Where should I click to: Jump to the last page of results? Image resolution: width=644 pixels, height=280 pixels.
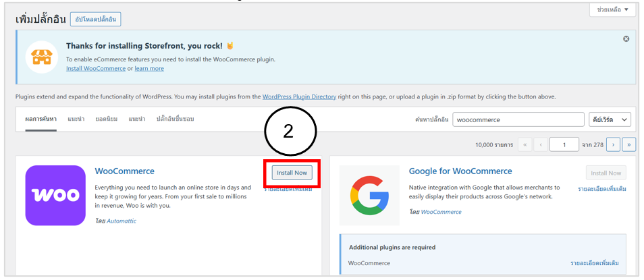click(x=629, y=144)
